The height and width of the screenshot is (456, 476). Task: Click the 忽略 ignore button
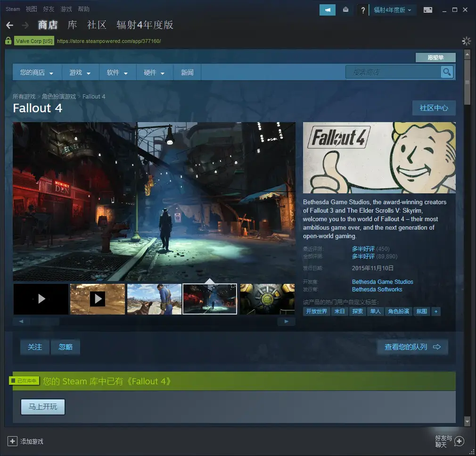(x=65, y=347)
